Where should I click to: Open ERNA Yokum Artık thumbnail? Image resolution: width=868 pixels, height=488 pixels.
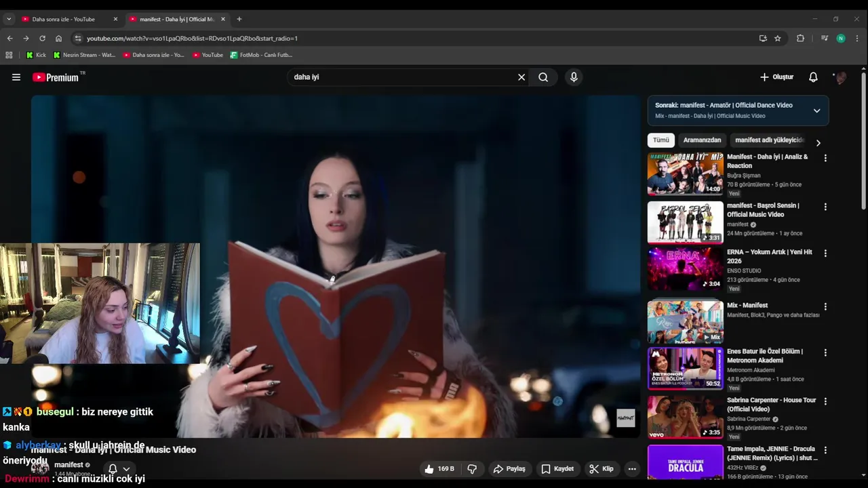(685, 269)
